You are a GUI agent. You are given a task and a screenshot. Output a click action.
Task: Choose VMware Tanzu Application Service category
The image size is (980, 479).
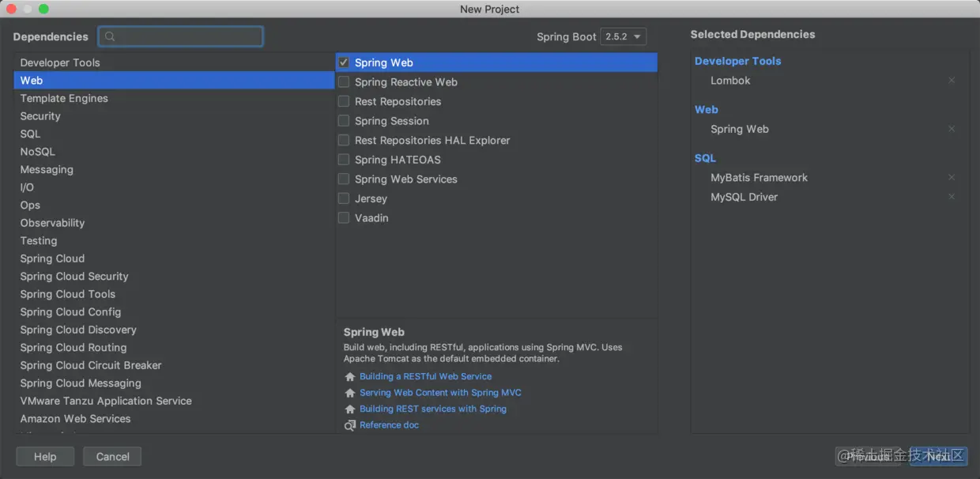[174, 401]
